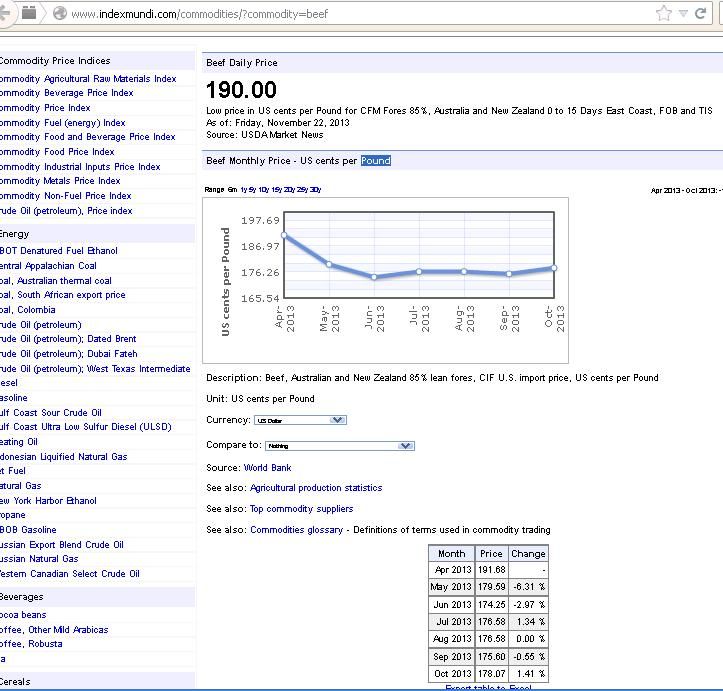Click the Month column header
723x691 pixels.
(x=451, y=554)
